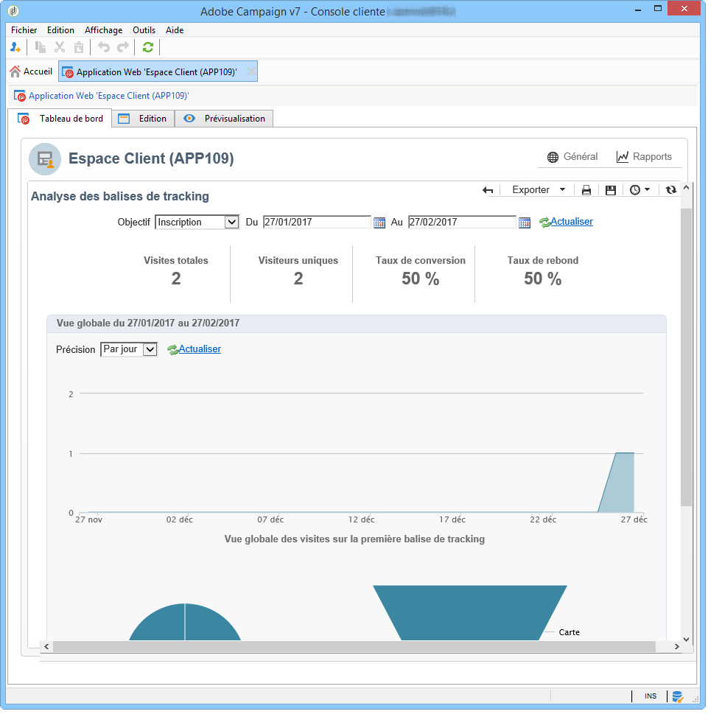The width and height of the screenshot is (722, 728).
Task: Click the INS status bar indicator
Action: point(650,696)
